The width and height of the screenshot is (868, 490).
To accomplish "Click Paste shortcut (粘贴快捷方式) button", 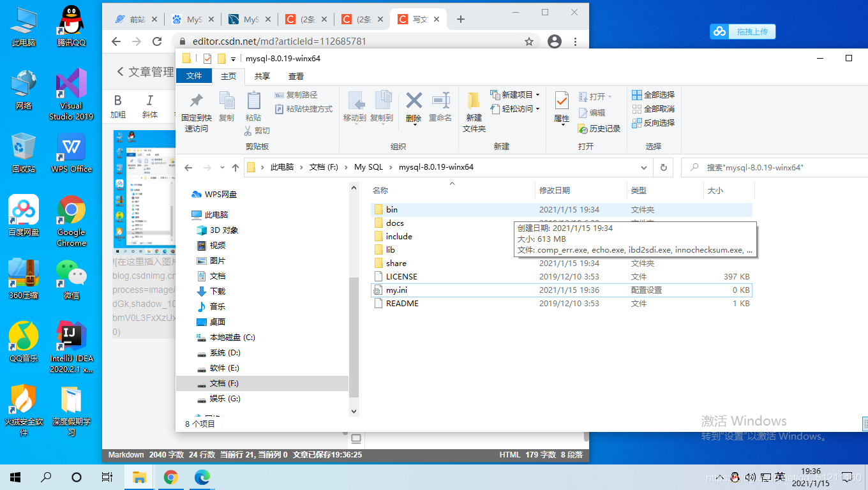I will click(x=304, y=109).
